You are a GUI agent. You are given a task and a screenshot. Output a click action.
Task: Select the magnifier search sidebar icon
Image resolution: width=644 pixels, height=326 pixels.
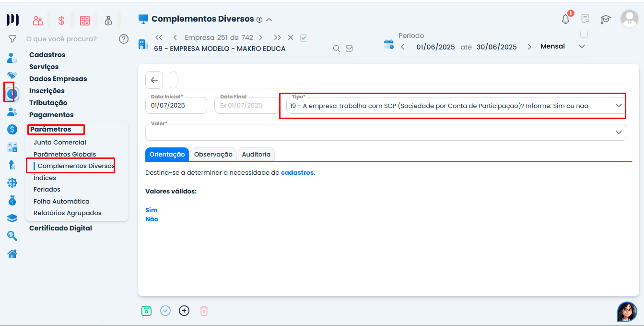[12, 236]
